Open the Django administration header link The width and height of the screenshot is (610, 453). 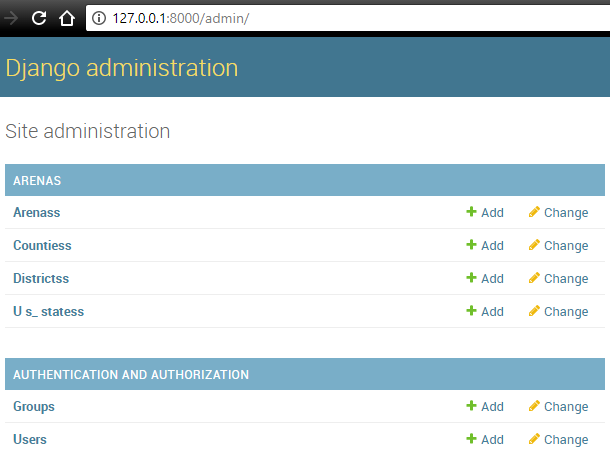[x=121, y=68]
